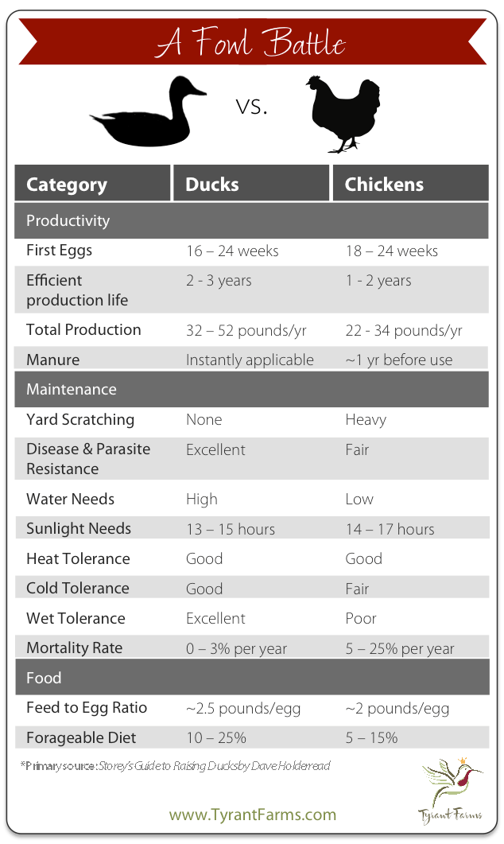Click the Food section header
The width and height of the screenshot is (504, 844).
tap(252, 677)
